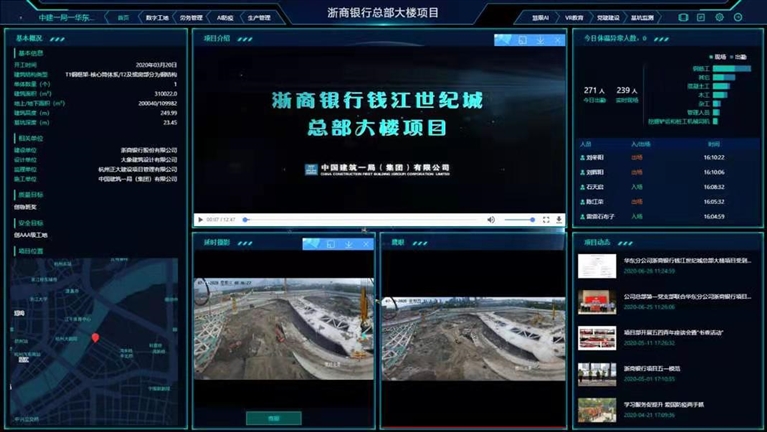Select attendance row at 16:05:32
This screenshot has height=432, width=767.
(669, 202)
